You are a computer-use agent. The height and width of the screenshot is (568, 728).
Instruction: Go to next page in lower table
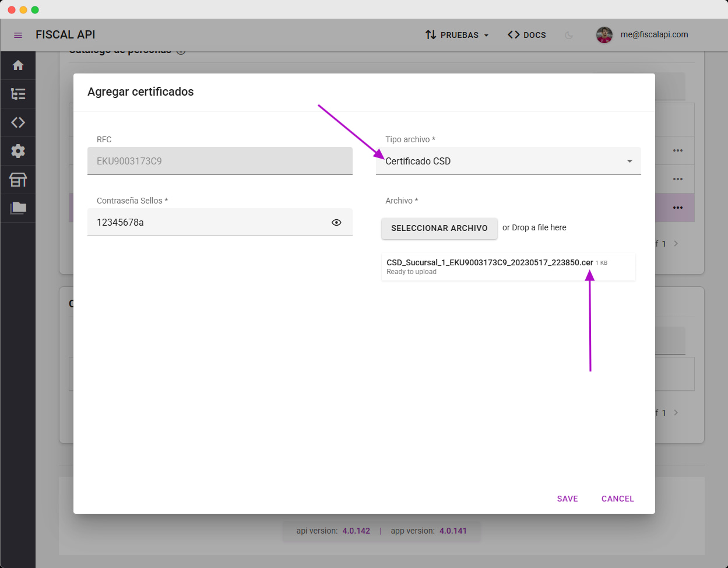(676, 412)
